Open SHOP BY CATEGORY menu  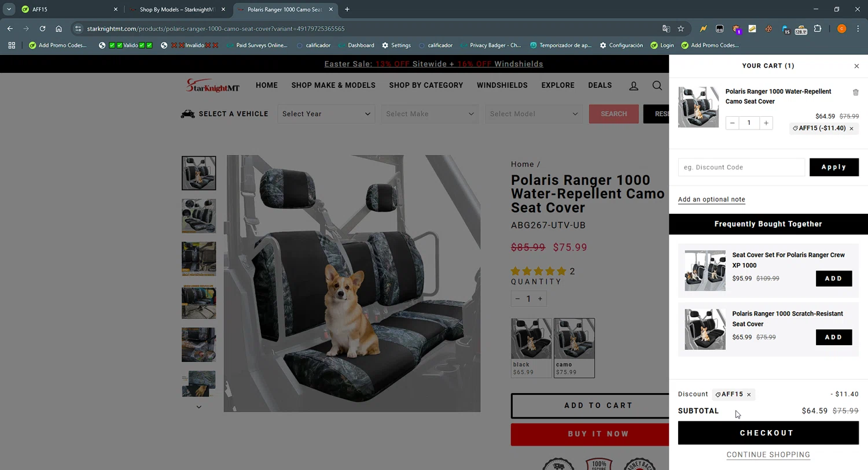[x=426, y=86]
